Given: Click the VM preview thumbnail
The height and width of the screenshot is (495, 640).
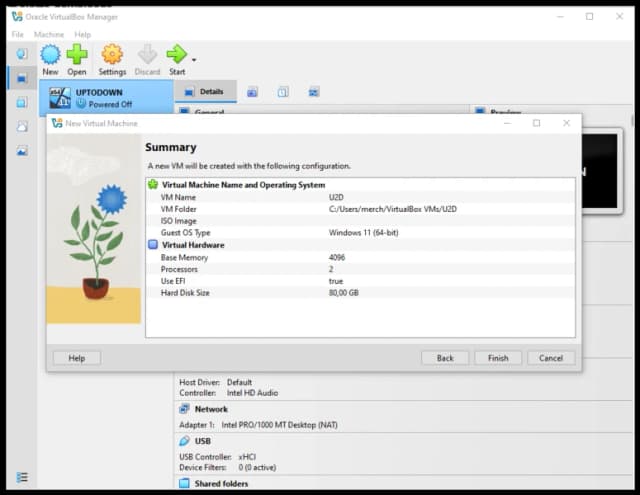Looking at the screenshot, I should 600,171.
